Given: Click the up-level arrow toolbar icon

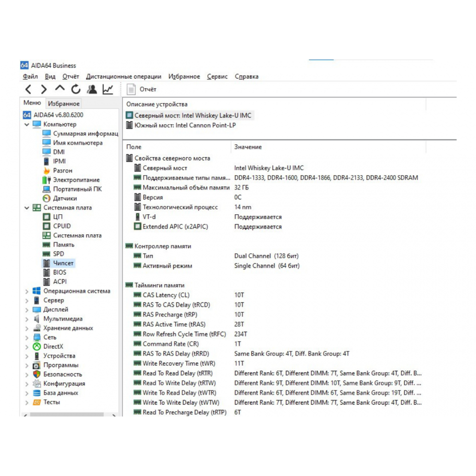Looking at the screenshot, I should coord(60,89).
